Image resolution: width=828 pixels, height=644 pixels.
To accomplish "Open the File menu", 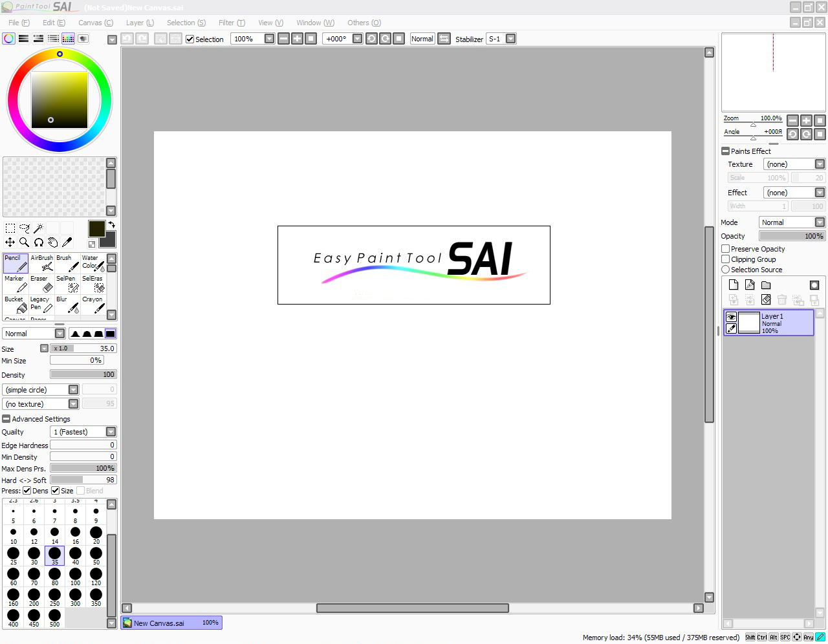I will (x=19, y=23).
